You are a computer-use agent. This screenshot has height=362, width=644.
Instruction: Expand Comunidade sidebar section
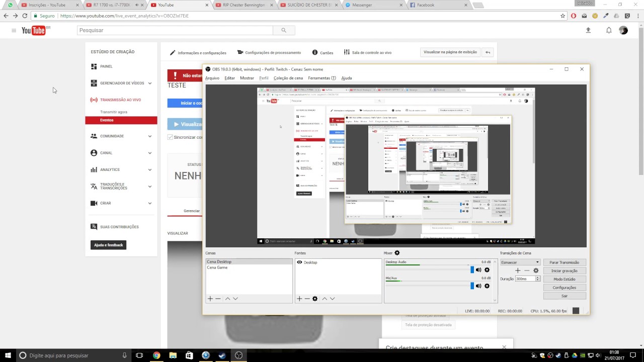pyautogui.click(x=150, y=136)
